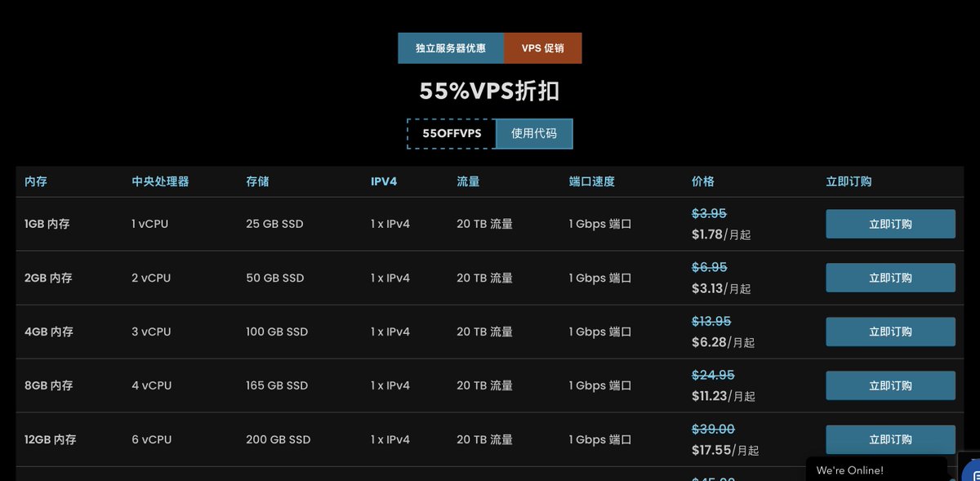
Task: Click the $6.28 discounted price
Action: pos(708,342)
